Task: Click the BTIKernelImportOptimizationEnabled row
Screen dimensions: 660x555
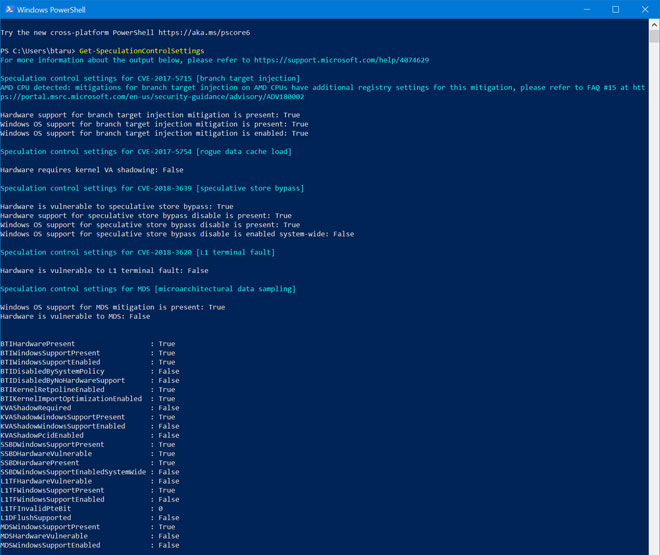Action: pyautogui.click(x=88, y=399)
